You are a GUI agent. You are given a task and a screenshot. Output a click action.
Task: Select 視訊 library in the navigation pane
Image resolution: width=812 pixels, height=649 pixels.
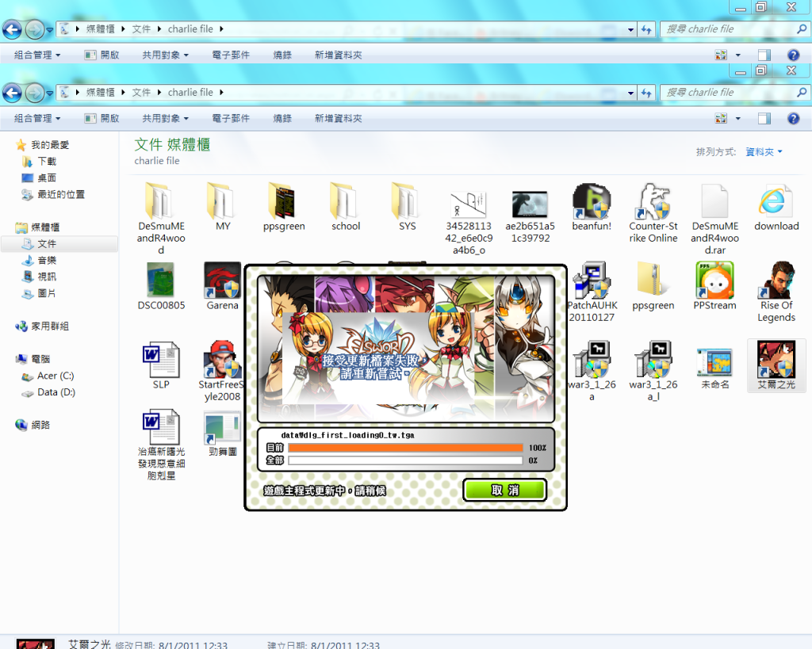coord(47,277)
